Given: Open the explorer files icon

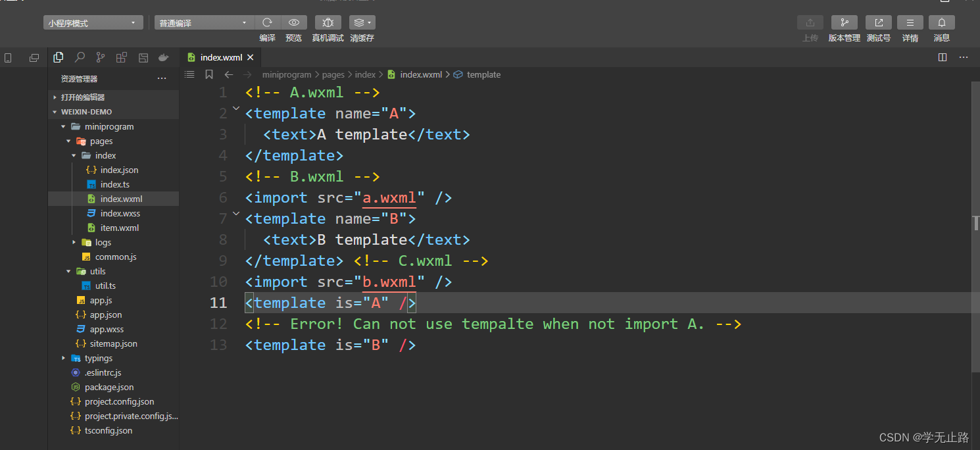Looking at the screenshot, I should [59, 57].
